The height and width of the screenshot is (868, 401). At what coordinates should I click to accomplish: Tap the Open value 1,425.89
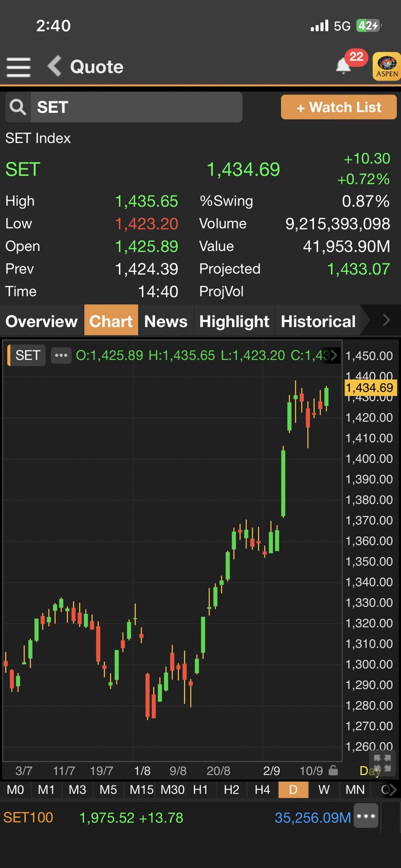coord(146,246)
